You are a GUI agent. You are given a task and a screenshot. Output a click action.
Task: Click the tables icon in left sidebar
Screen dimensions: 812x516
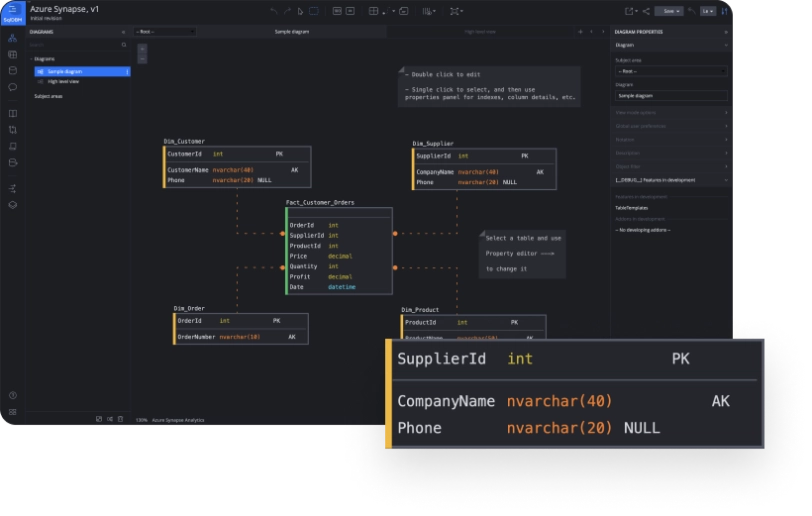pyautogui.click(x=12, y=54)
